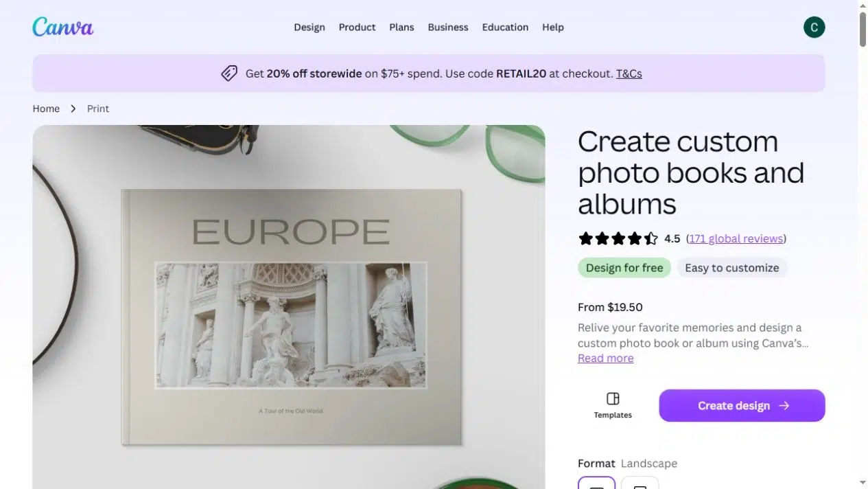The height and width of the screenshot is (489, 868).
Task: Open the Product menu
Action: pos(357,27)
